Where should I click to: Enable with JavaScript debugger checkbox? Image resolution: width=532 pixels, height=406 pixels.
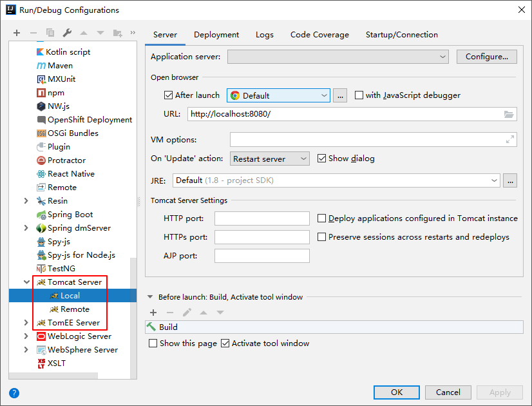[359, 95]
